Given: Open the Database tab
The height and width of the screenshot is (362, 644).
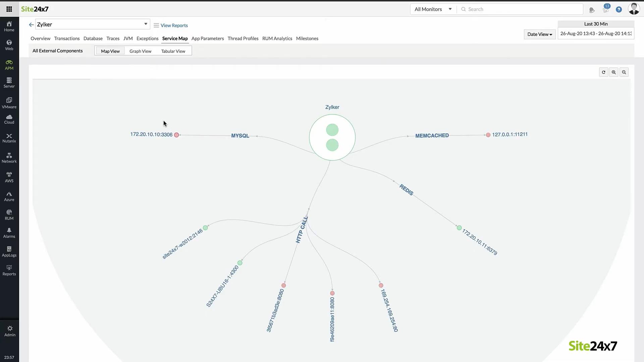Looking at the screenshot, I should point(93,39).
